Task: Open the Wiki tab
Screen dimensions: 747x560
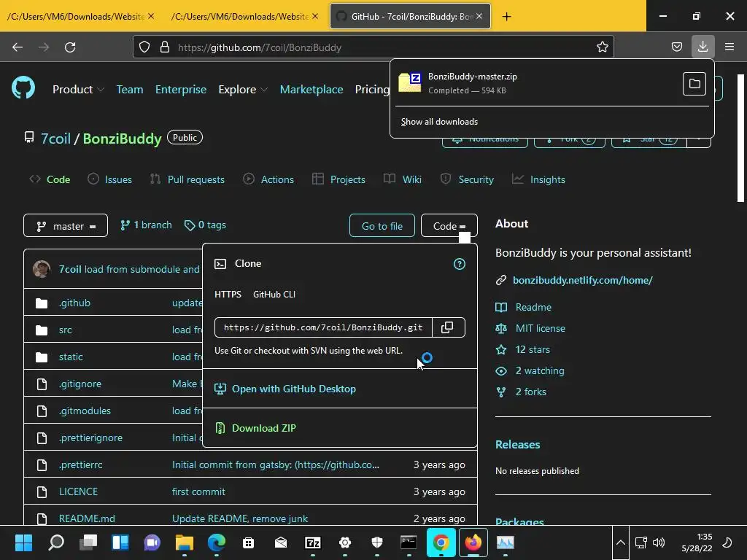Action: click(403, 179)
